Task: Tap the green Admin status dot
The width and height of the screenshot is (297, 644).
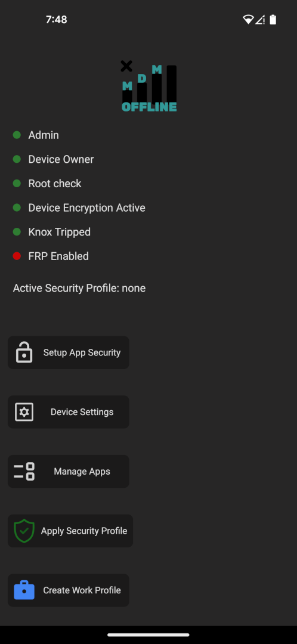Action: [x=17, y=135]
